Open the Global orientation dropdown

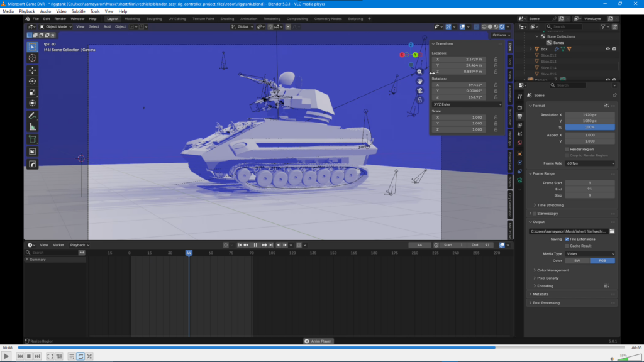pyautogui.click(x=242, y=26)
